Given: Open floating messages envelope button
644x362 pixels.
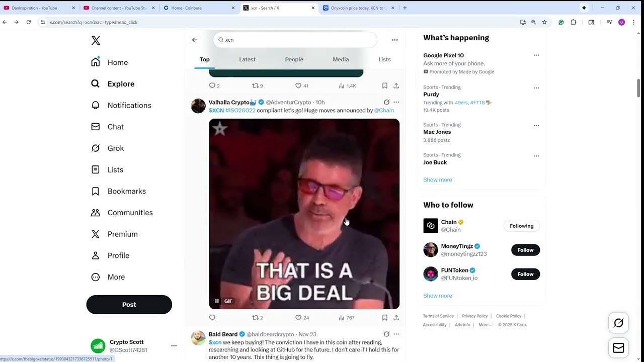Looking at the screenshot, I should tap(618, 348).
